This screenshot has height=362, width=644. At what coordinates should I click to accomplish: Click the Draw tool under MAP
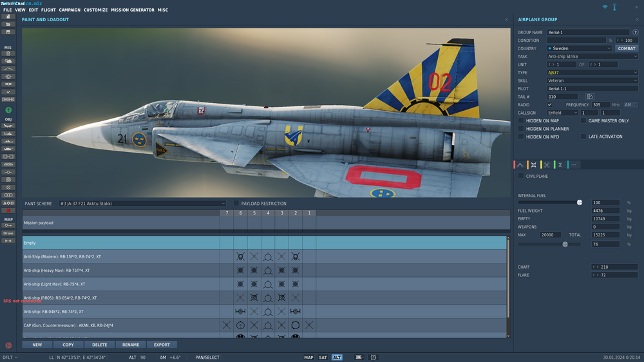tap(8, 233)
